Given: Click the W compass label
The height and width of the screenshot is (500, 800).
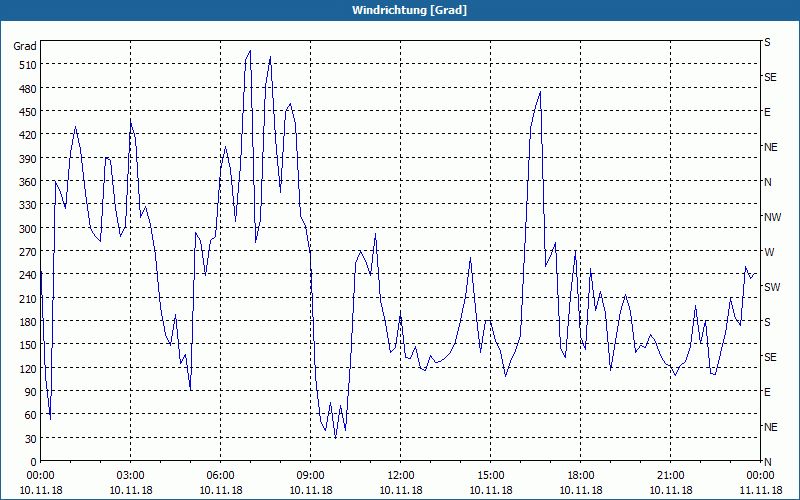Looking at the screenshot, I should [769, 252].
